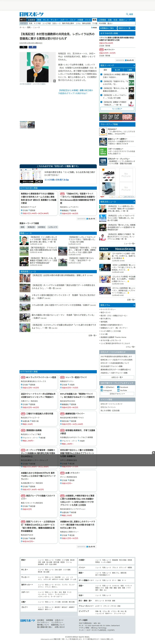Image resolution: width=155 pixels, height=644 pixels.
Task: Select the 木村哲也 keyword tag
Action: click(x=41, y=227)
